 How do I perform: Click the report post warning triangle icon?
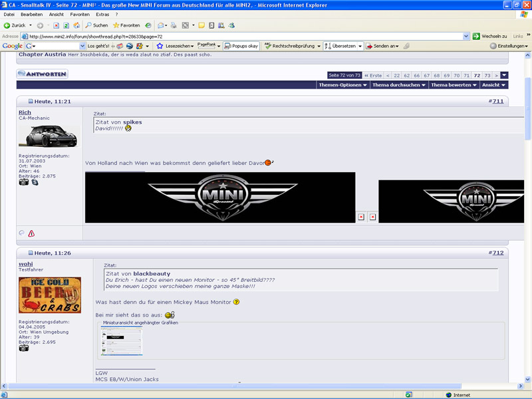31,233
